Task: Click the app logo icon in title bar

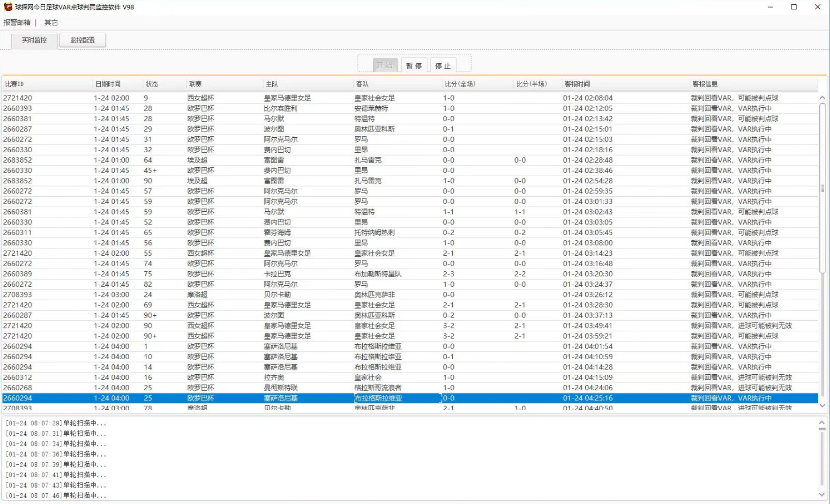Action: [x=8, y=7]
